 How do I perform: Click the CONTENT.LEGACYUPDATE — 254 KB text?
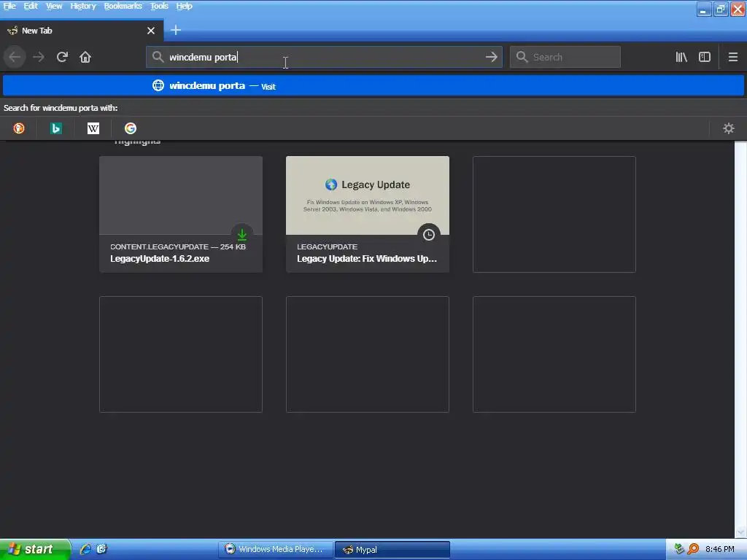(178, 246)
